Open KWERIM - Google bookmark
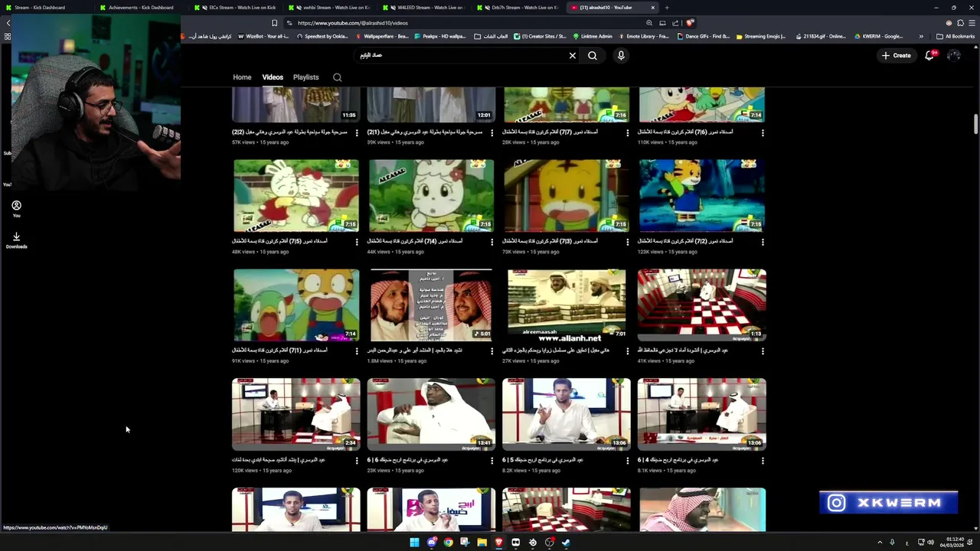Screen dimensions: 980x551 877,36
